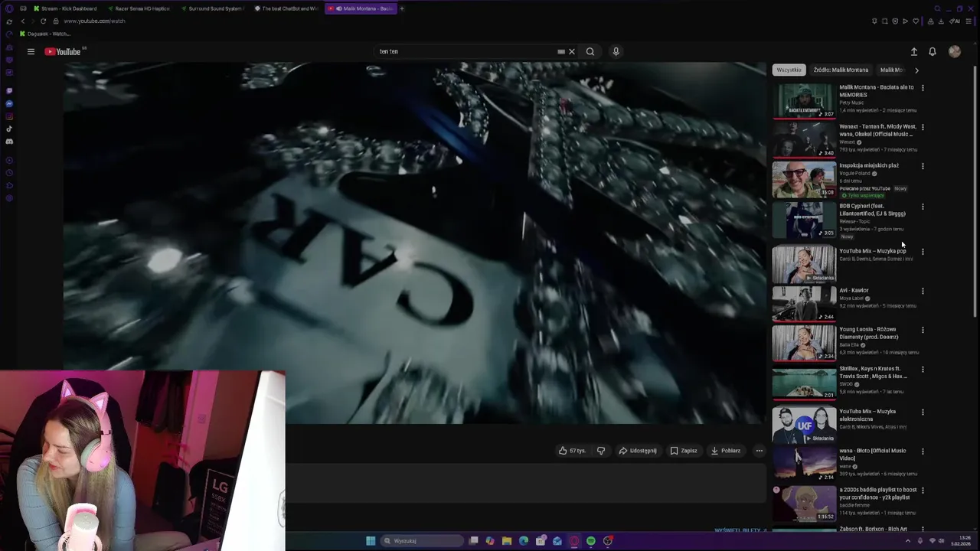Run search with magnifying glass button
Screen dimensions: 980x551
[x=590, y=51]
